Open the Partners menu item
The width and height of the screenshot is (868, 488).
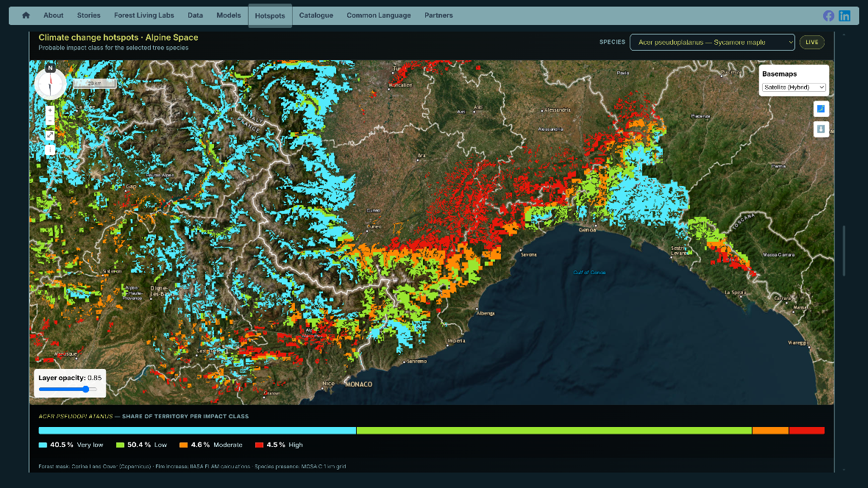point(438,15)
